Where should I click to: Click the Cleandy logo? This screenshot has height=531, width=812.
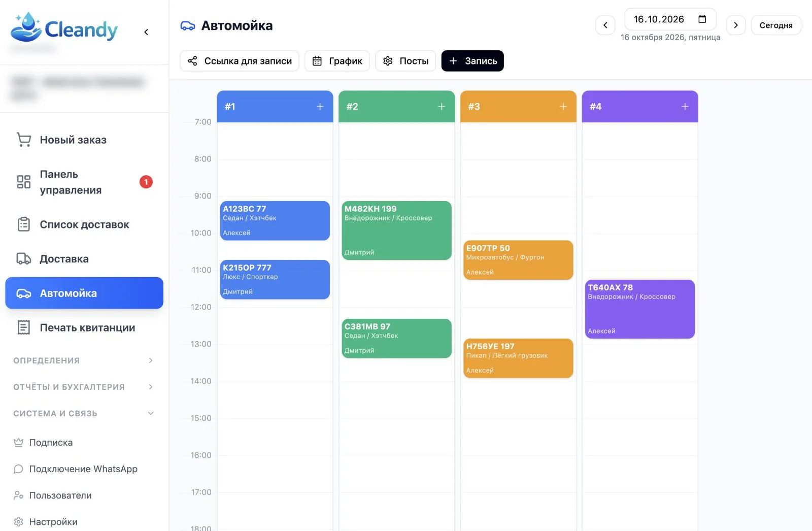click(x=64, y=27)
